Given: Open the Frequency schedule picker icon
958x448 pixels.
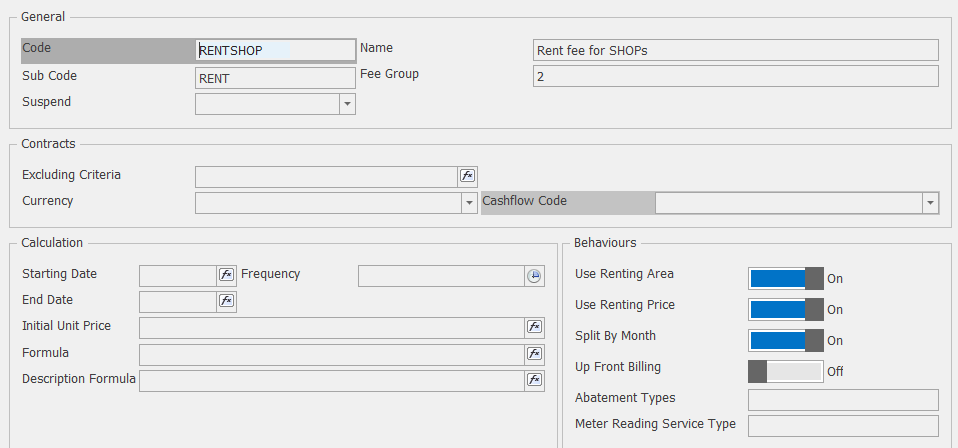Looking at the screenshot, I should pos(535,276).
